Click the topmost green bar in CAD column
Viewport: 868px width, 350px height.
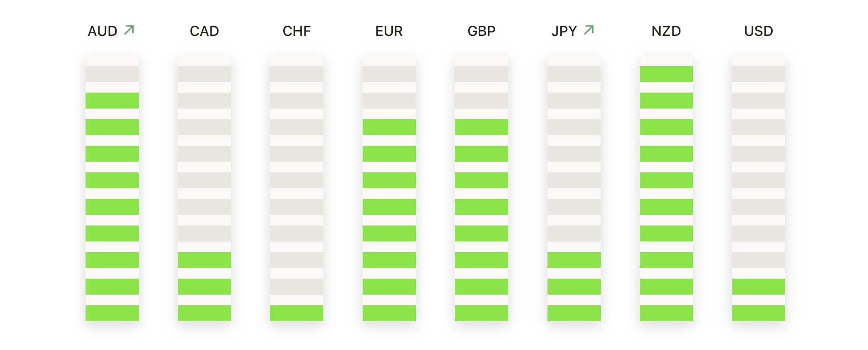pos(204,260)
